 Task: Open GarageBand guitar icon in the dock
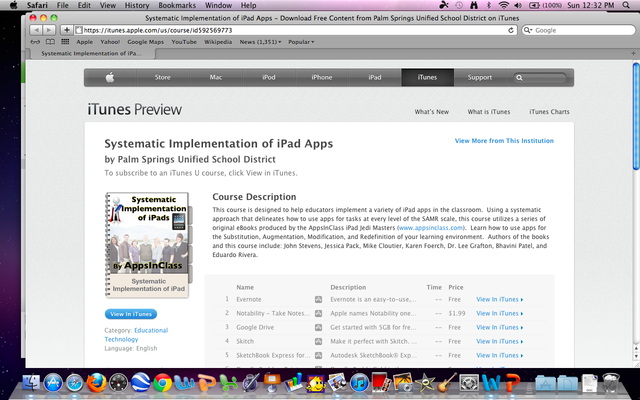click(x=447, y=383)
